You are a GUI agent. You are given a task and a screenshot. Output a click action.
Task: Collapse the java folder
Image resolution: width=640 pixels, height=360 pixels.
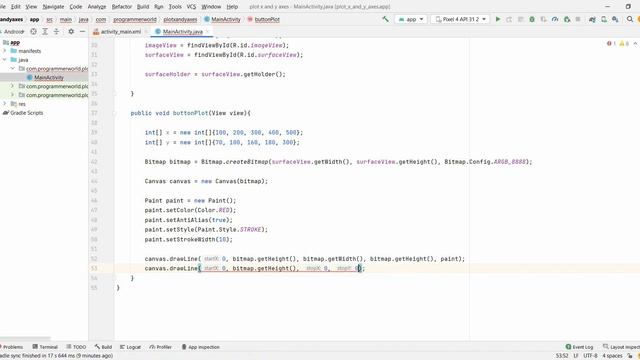pyautogui.click(x=5, y=60)
